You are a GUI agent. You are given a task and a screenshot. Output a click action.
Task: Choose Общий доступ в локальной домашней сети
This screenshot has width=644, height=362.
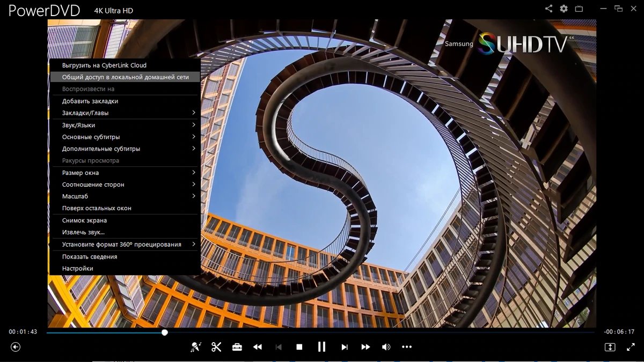coord(125,77)
